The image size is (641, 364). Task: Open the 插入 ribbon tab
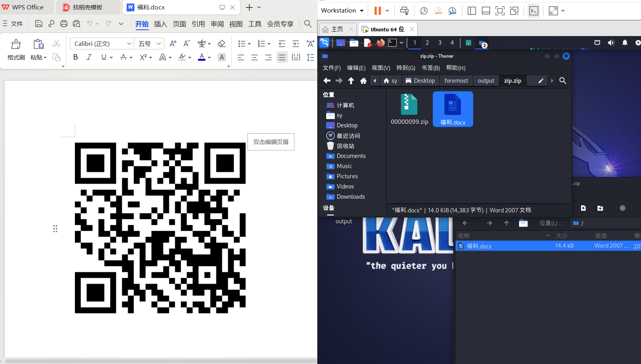pos(160,24)
